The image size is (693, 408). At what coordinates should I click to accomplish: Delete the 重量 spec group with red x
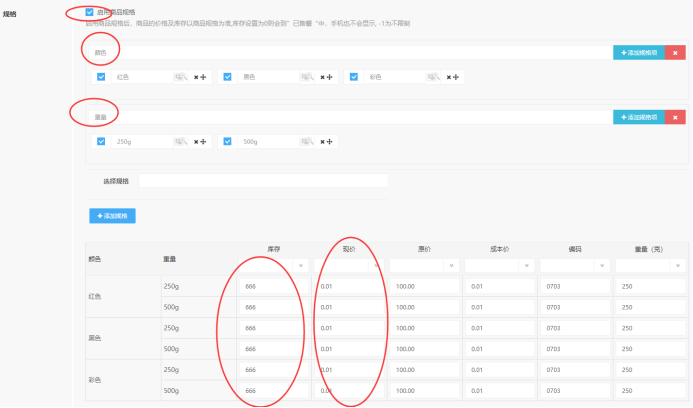tap(675, 117)
